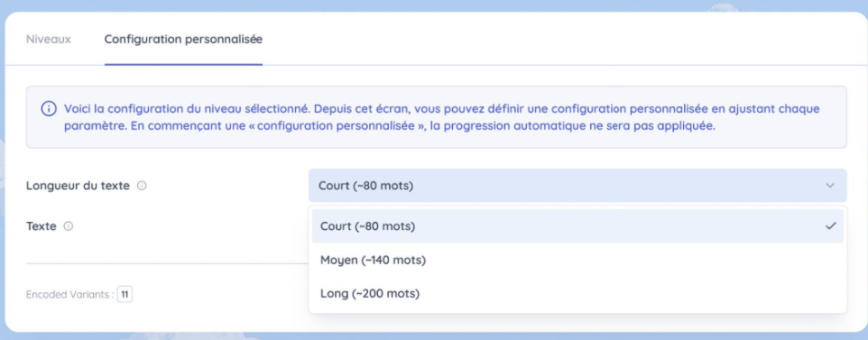
Task: Pick the Long (~200 mots) option
Action: [x=577, y=293]
